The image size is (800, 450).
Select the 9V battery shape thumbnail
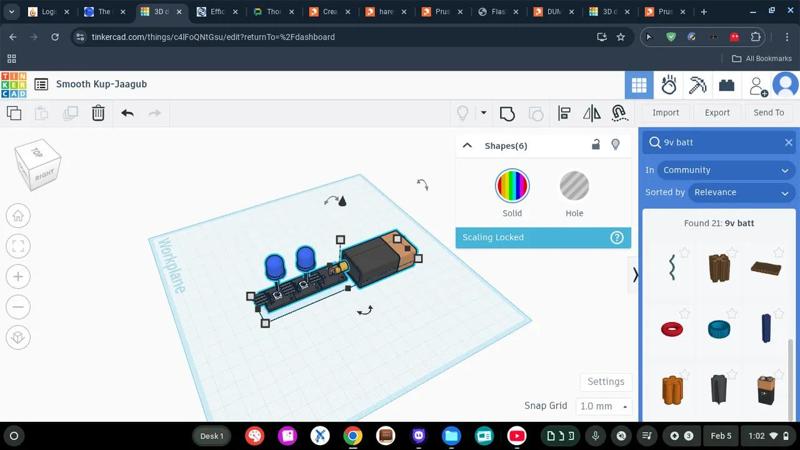click(766, 390)
